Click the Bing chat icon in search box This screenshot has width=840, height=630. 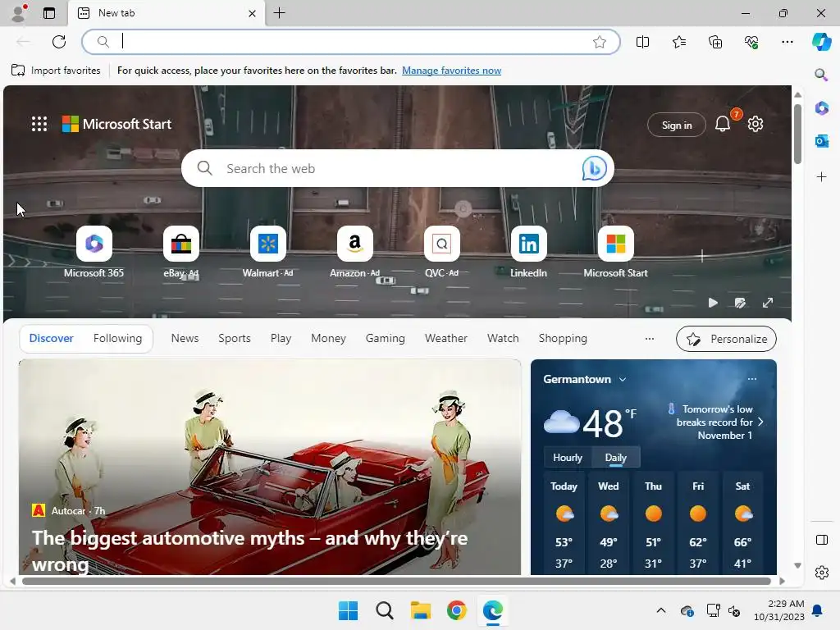click(x=594, y=168)
